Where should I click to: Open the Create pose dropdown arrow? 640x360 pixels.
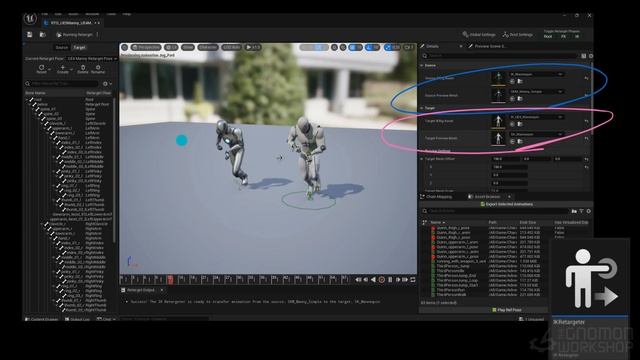pos(71,69)
